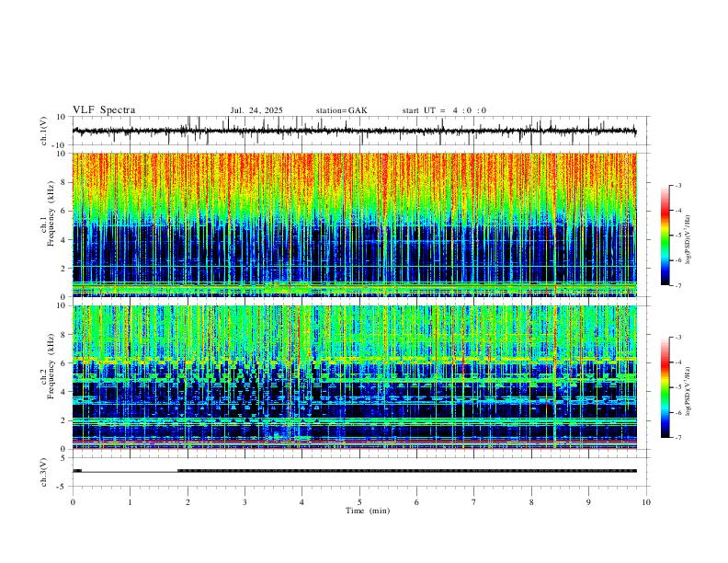Click the "station=GAK" header label
The width and height of the screenshot is (728, 563).
click(x=341, y=110)
